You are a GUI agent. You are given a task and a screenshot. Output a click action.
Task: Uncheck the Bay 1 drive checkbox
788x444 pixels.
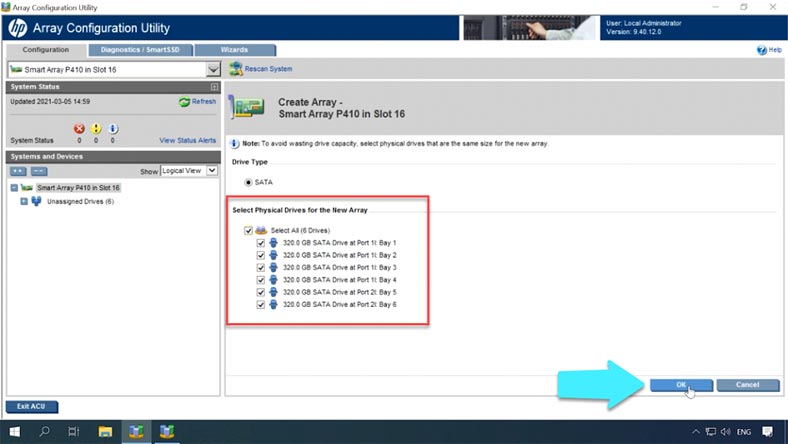(x=260, y=243)
